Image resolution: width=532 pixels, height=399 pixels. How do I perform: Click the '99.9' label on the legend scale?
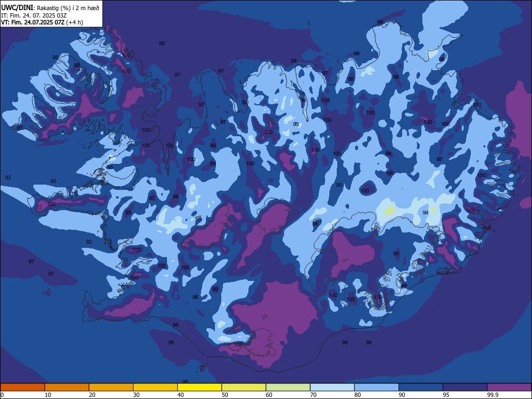[x=492, y=395]
